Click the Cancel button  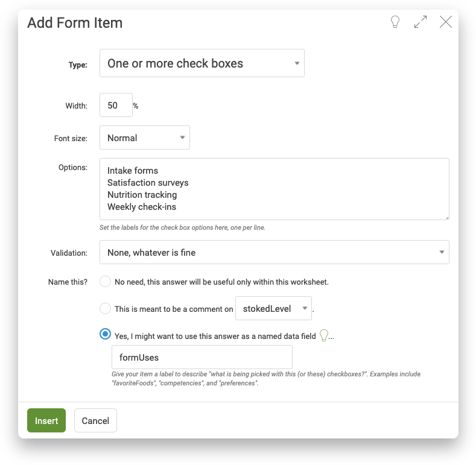click(x=95, y=420)
